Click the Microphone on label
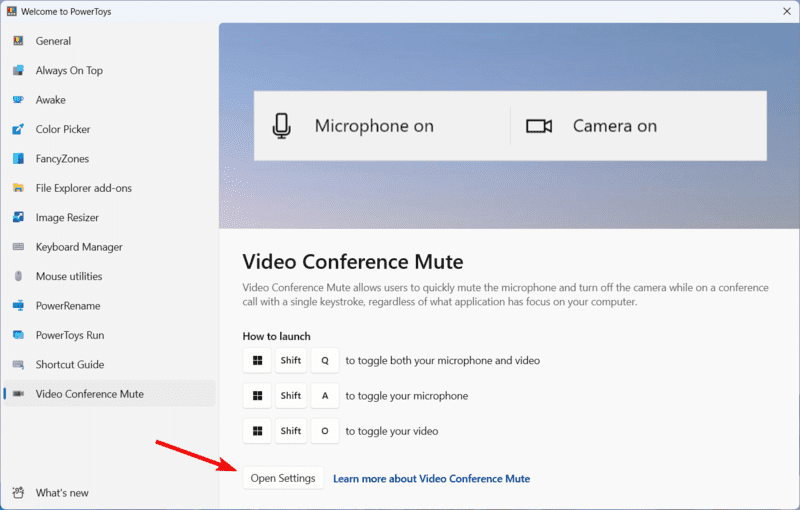The image size is (800, 510). pyautogui.click(x=374, y=126)
